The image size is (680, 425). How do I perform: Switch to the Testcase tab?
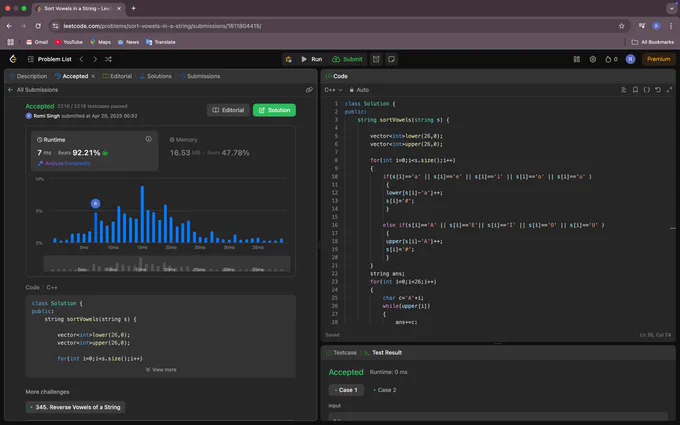point(341,353)
